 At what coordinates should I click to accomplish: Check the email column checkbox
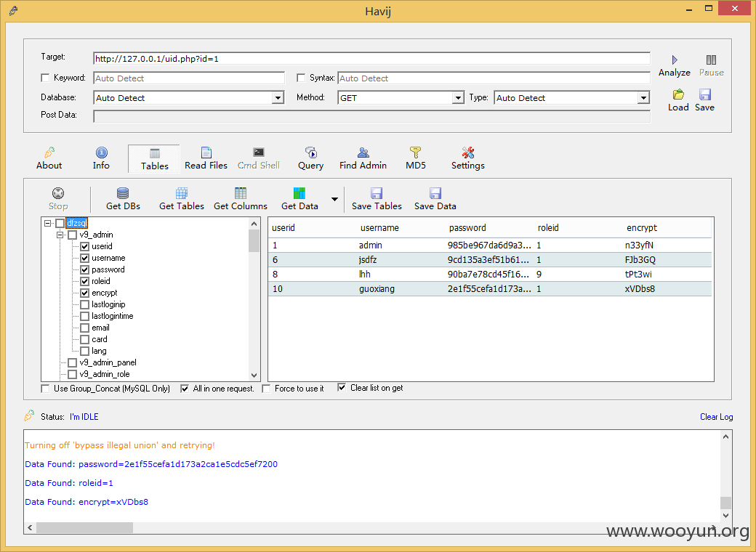(84, 328)
